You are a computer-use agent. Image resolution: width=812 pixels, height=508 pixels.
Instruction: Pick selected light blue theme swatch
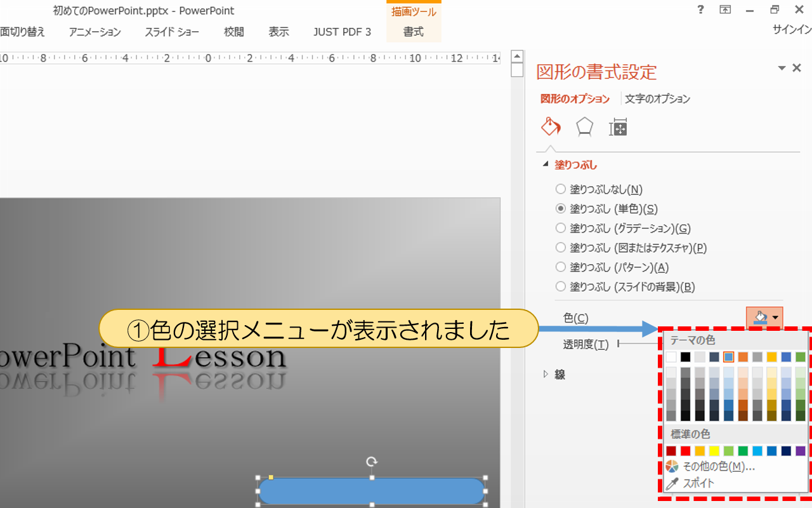pos(729,357)
